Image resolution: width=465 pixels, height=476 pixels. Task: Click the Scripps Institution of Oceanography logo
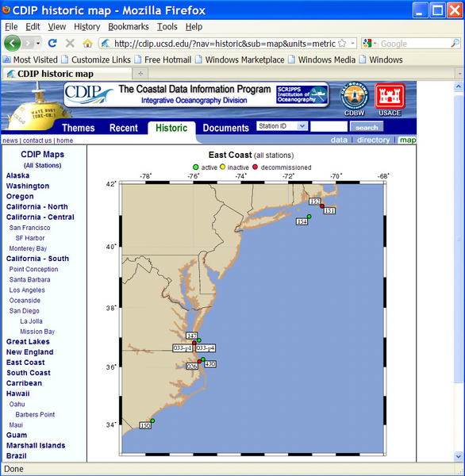[302, 94]
